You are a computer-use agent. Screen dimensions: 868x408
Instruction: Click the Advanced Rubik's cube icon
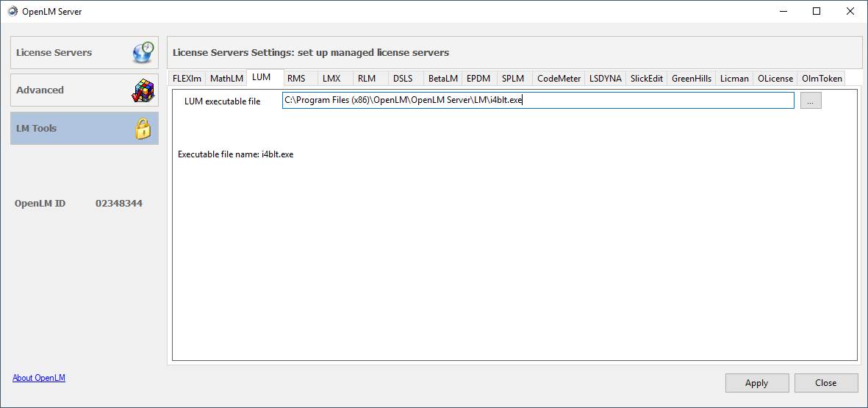[143, 90]
